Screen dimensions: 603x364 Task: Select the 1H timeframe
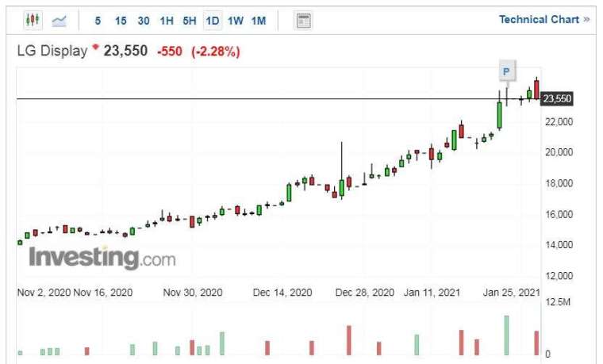click(167, 21)
